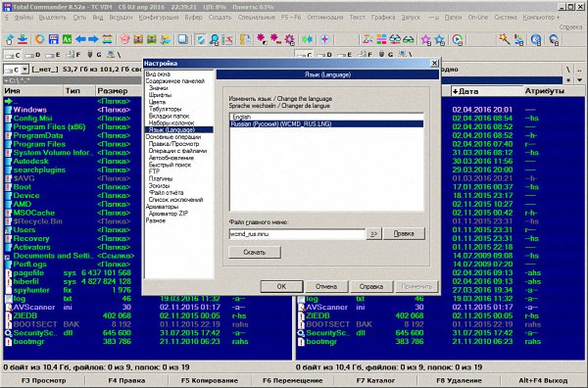Click dialog 'Правка' button beside menu field
This screenshot has width=588, height=388.
point(404,233)
